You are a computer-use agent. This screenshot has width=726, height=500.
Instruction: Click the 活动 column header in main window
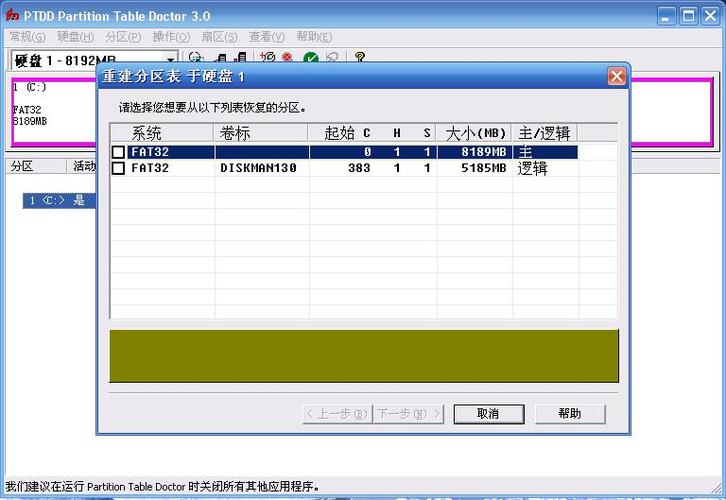coord(82,167)
